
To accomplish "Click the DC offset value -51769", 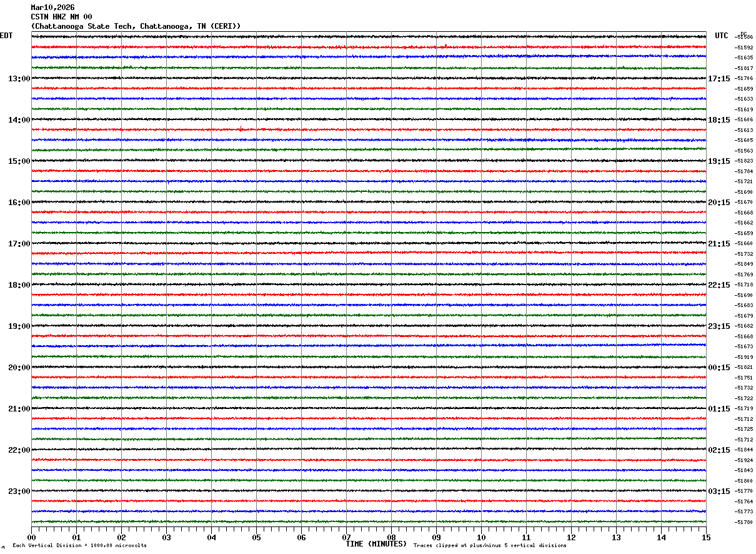I will click(744, 274).
